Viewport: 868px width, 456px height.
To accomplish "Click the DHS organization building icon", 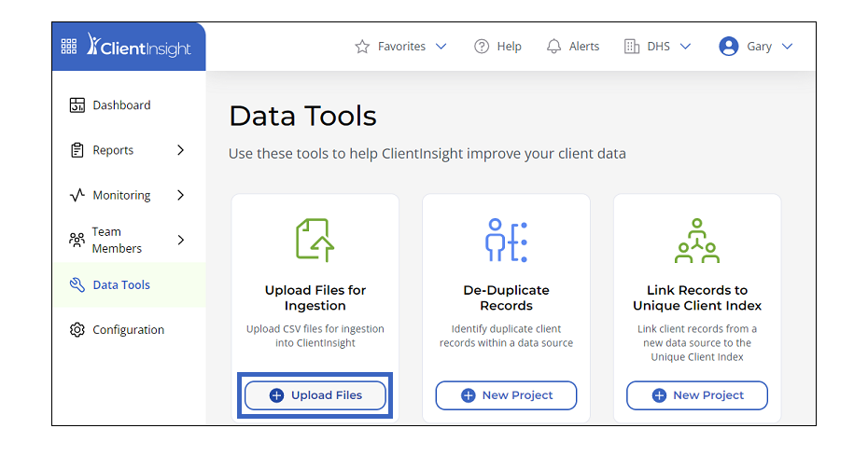I will (632, 47).
